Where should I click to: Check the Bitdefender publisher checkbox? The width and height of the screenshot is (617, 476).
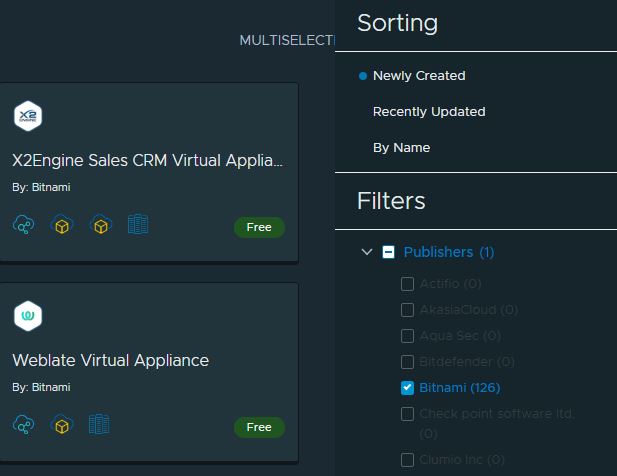(x=408, y=362)
